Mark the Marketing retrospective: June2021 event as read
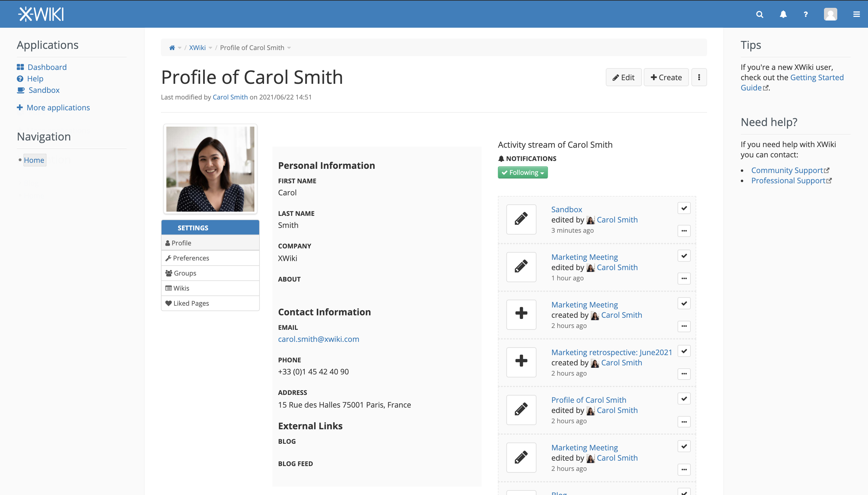 pos(684,351)
